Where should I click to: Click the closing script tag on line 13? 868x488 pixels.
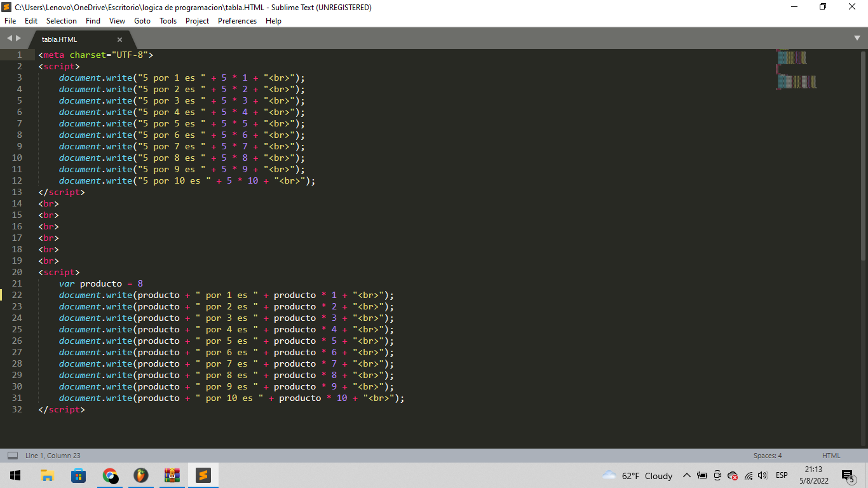[x=61, y=192]
